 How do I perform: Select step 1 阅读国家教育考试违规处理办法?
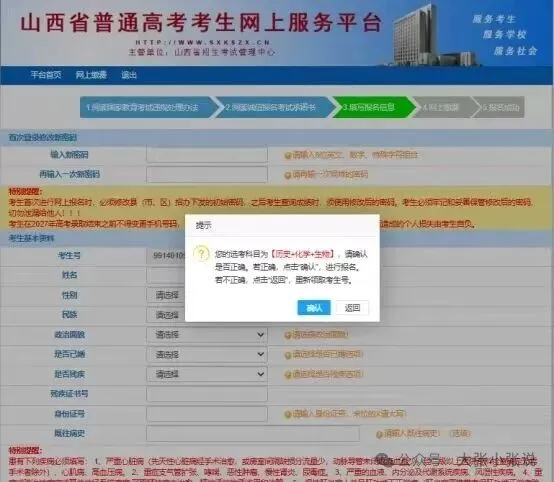pos(147,107)
